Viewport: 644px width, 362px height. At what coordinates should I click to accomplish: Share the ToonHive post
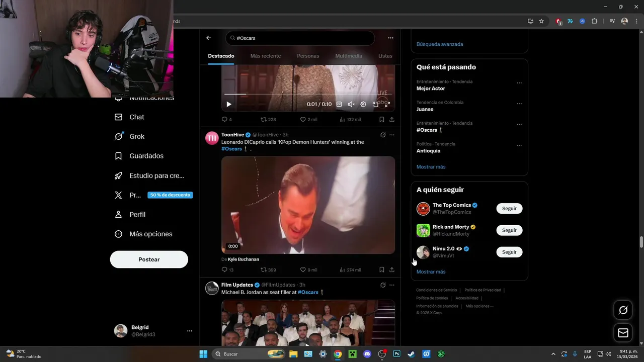(x=391, y=269)
